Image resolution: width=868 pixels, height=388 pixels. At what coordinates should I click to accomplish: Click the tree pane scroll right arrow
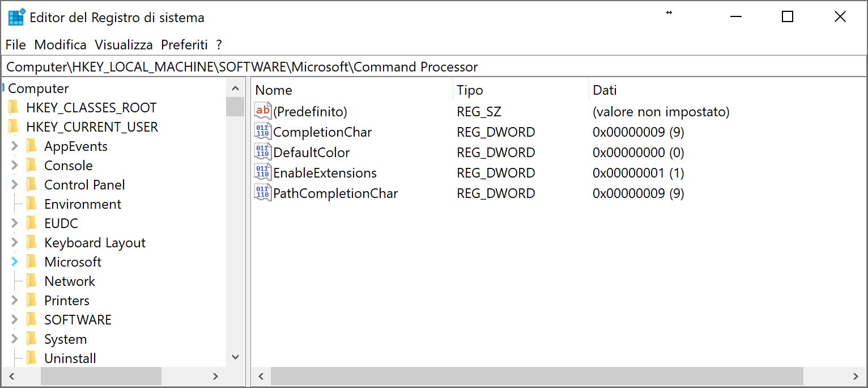coord(215,376)
